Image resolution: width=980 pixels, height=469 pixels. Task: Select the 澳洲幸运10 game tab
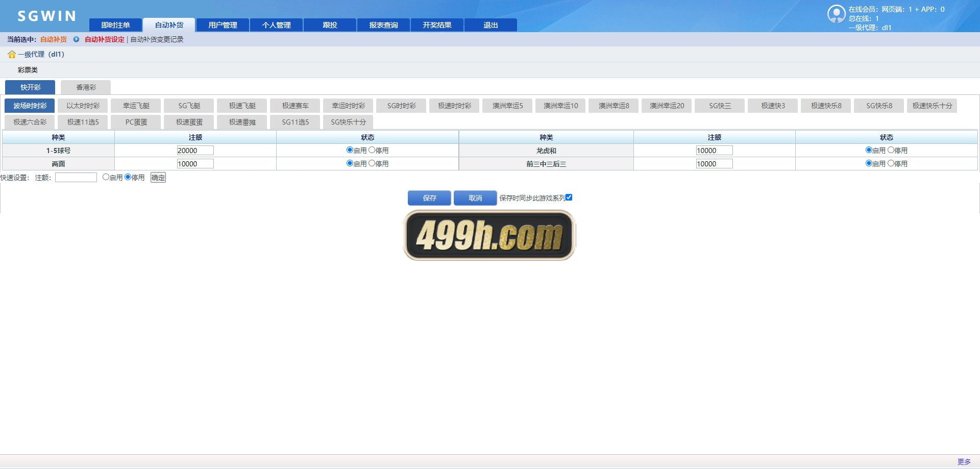(560, 106)
